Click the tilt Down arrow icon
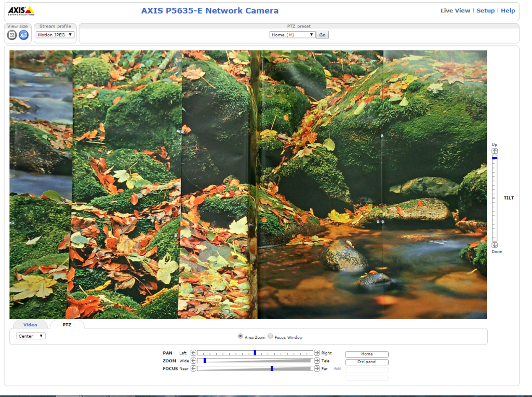532x397 pixels. (x=494, y=245)
